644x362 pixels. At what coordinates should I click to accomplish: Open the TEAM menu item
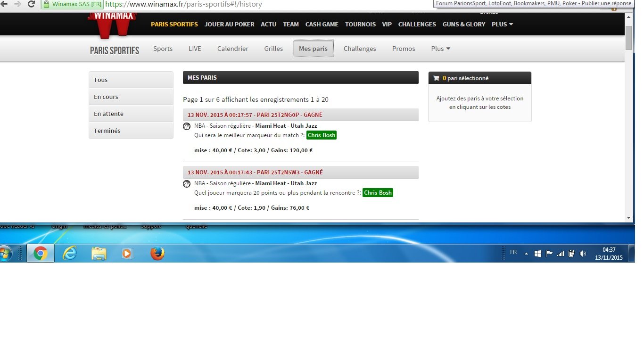pos(291,24)
